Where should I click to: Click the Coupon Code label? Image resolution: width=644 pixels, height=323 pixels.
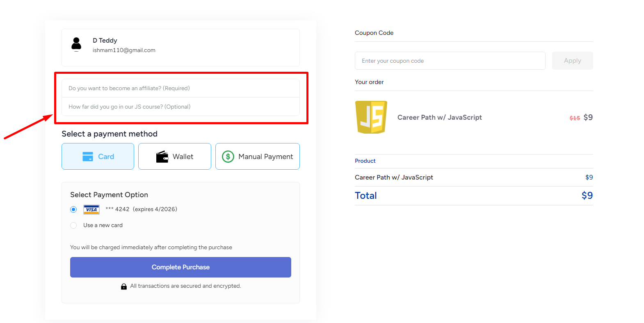374,33
